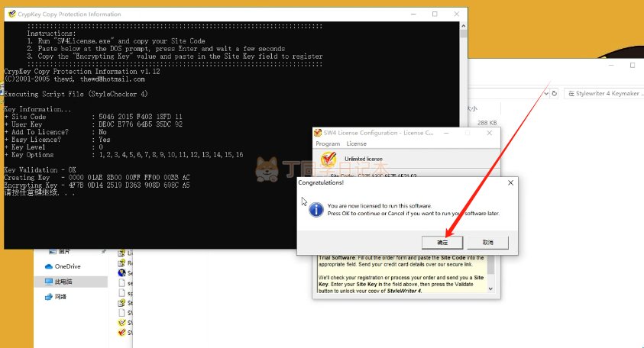This screenshot has height=348, width=644.
Task: Click the console scrollbar up arrow
Action: (x=463, y=25)
